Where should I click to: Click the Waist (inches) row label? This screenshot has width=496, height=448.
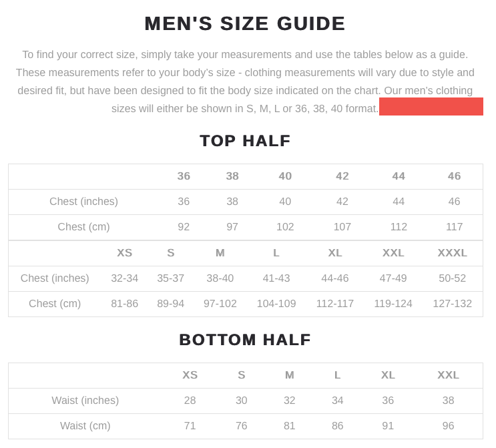point(85,400)
